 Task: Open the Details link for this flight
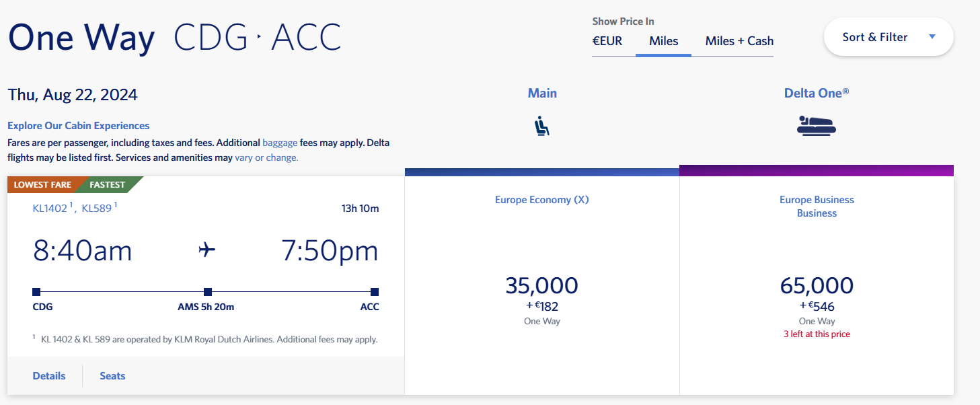pos(49,376)
